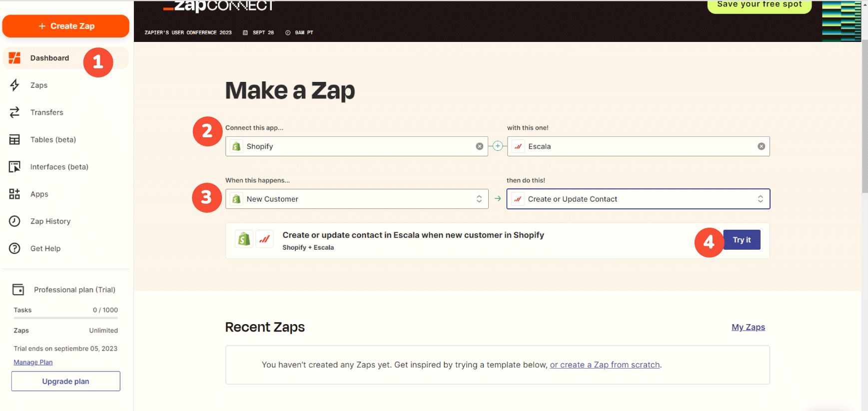Click the New Customer dropdown chevrons
Viewport: 868px width, 411px height.
479,199
